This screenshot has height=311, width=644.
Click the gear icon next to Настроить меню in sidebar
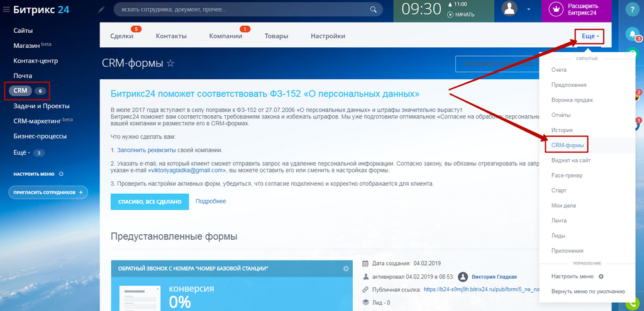61,174
